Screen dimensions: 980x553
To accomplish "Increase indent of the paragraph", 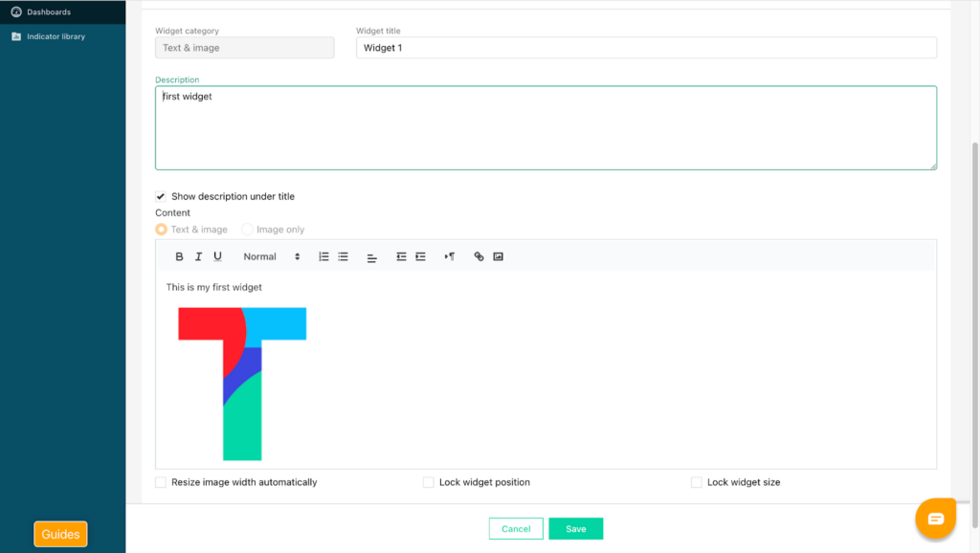I will [x=420, y=256].
